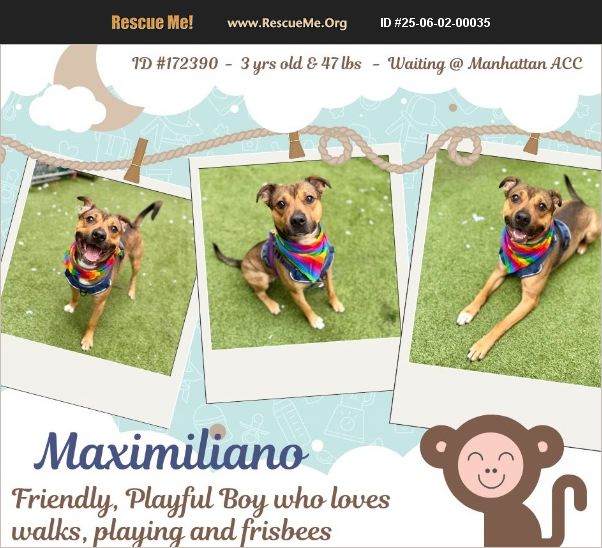Click the rainbow bandana in the middle photo
602x548 pixels.
[x=302, y=255]
